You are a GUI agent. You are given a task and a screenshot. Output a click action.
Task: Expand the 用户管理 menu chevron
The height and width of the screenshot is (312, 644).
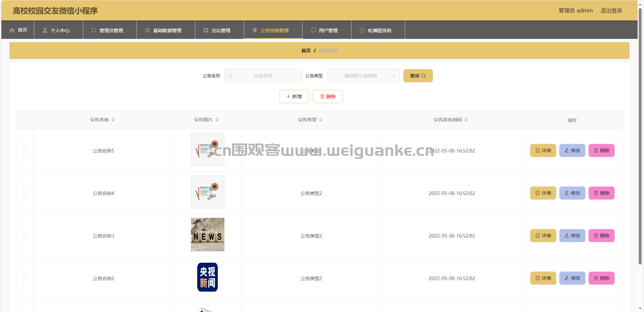coord(342,30)
